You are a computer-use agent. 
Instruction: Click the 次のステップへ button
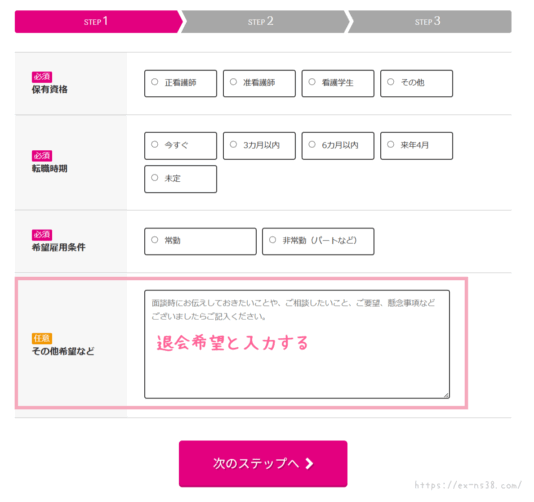[263, 464]
